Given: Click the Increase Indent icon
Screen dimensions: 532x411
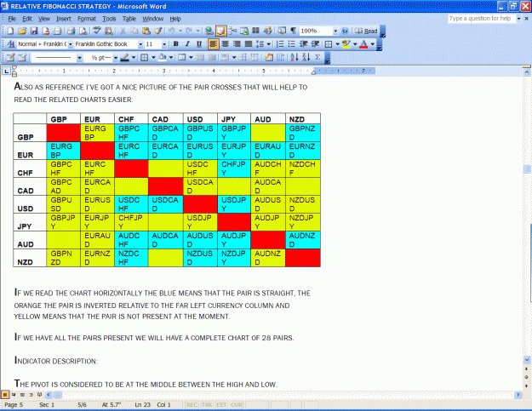Looking at the screenshot, I should pyautogui.click(x=315, y=44).
